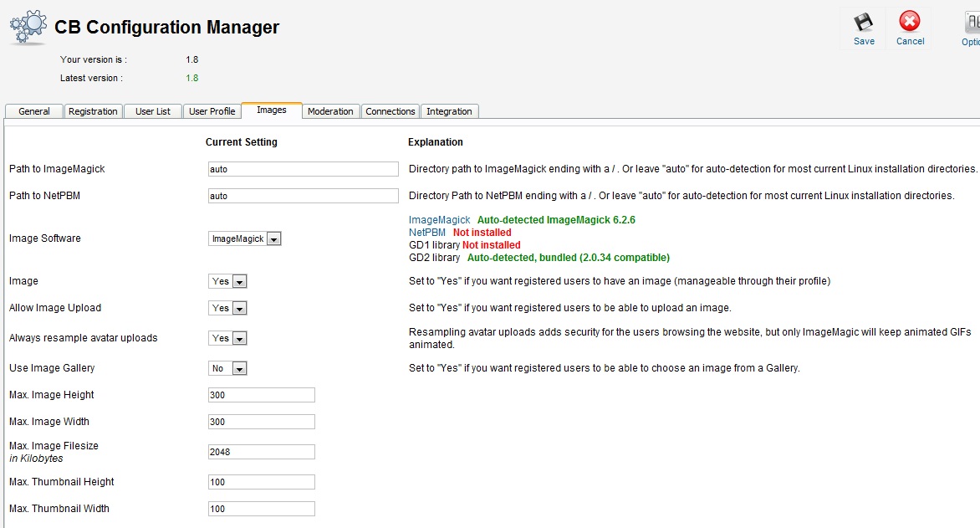
Task: Click the 'in Kilobytes' label
Action: (36, 459)
